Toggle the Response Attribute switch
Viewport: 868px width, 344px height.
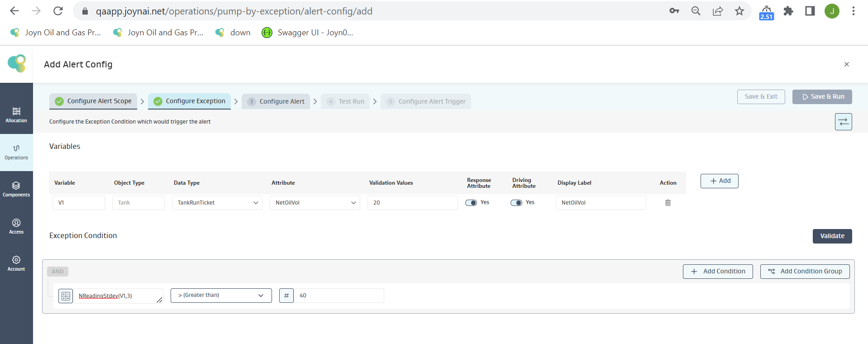(471, 203)
